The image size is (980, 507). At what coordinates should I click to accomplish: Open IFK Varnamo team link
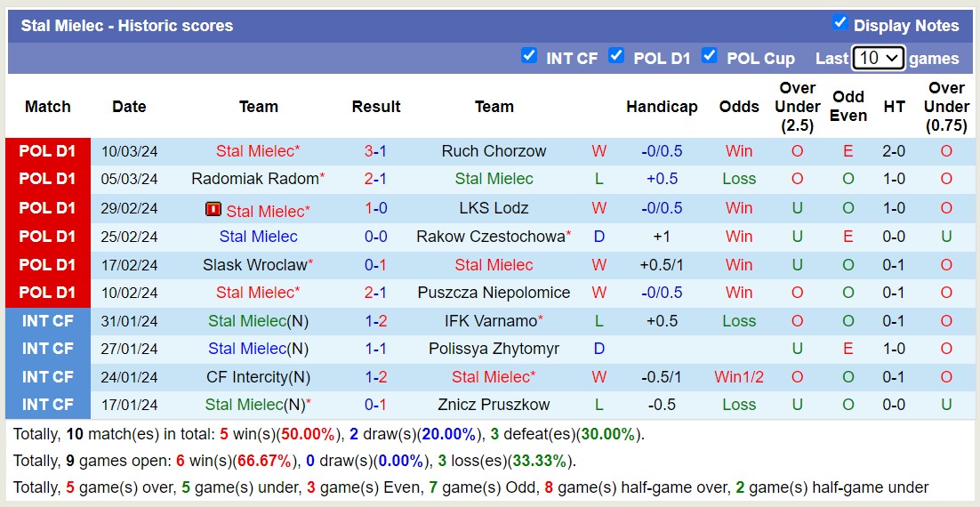pos(491,321)
